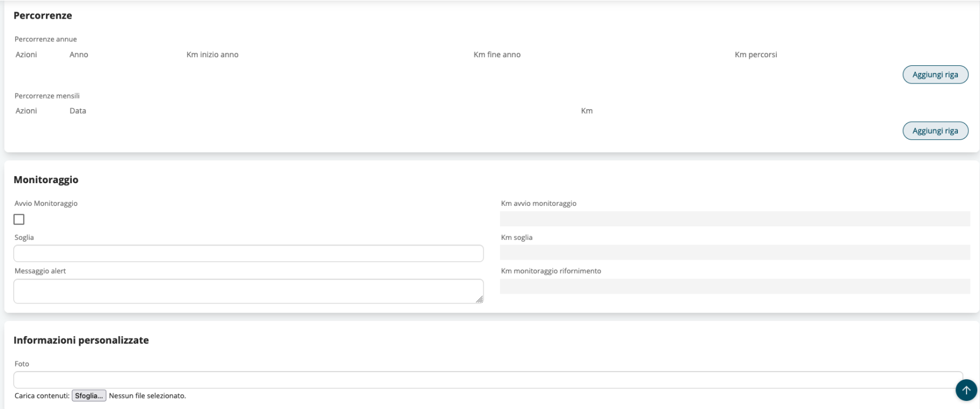Click the 'Nessun file selezionato.' text
Viewport: 980px width, 409px height.
point(148,396)
